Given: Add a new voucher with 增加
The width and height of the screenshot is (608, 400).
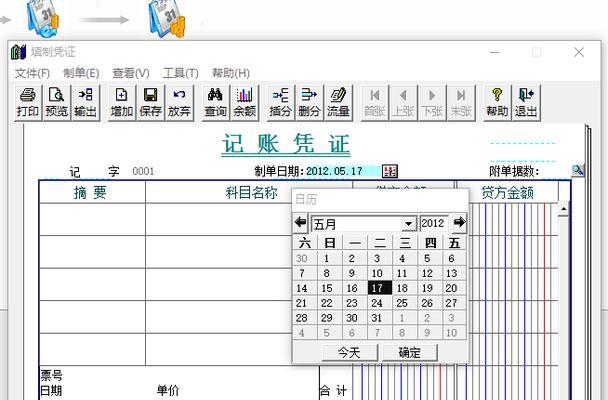Looking at the screenshot, I should click(122, 102).
